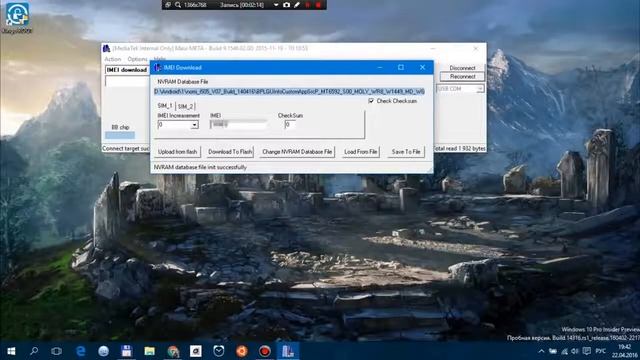Click the active Maui META taskbar icon
This screenshot has height=360, width=640.
tap(288, 351)
